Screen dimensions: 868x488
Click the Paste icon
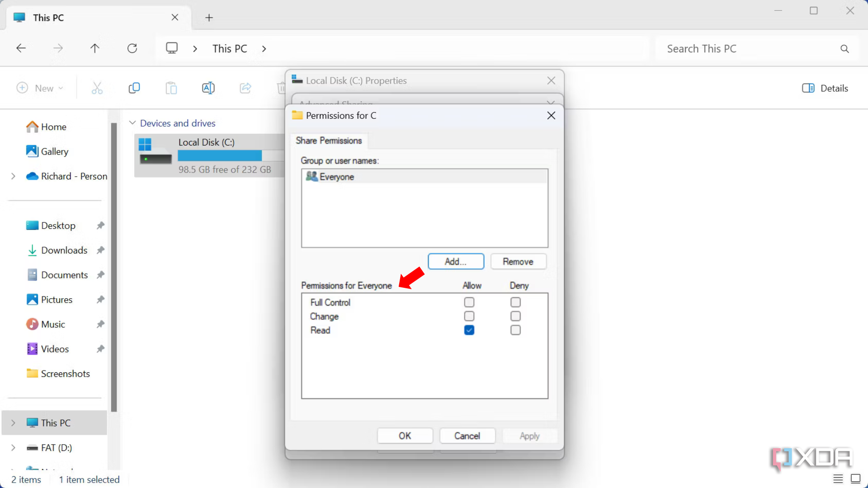(171, 88)
